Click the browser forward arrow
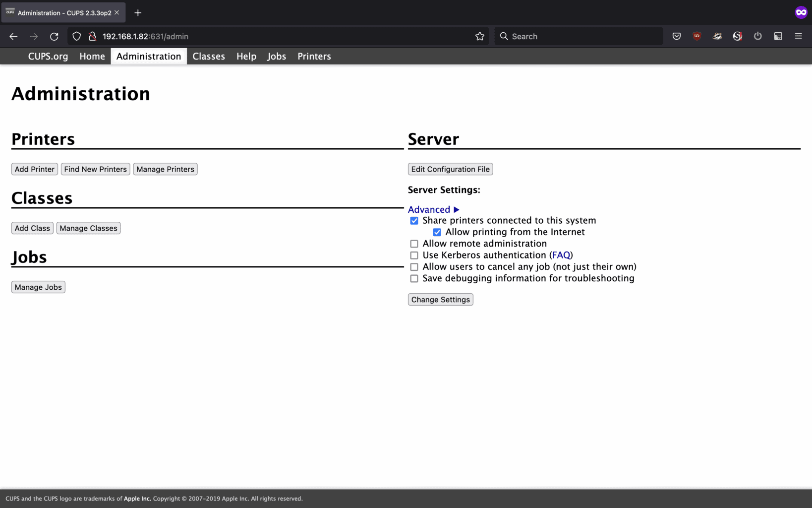The image size is (812, 508). click(x=34, y=36)
